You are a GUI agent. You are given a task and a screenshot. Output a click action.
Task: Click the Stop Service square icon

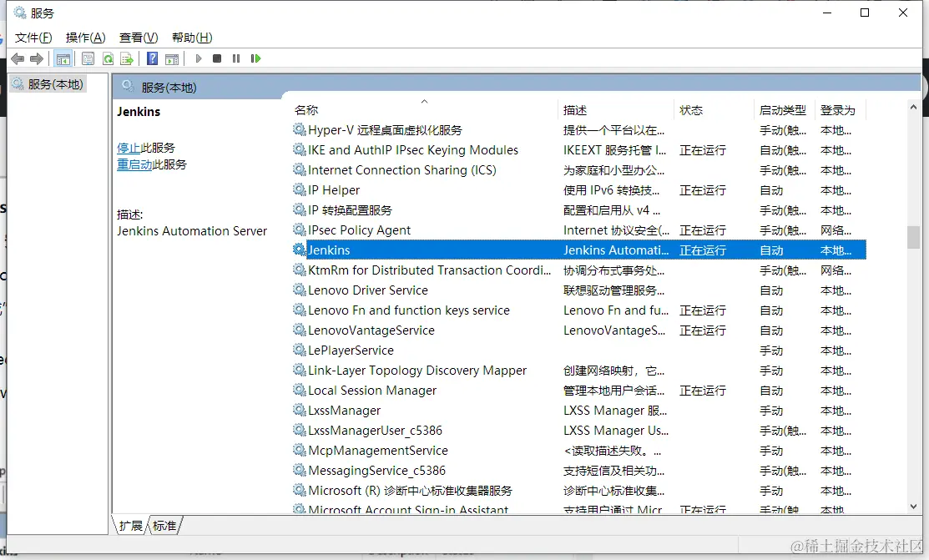pyautogui.click(x=217, y=58)
